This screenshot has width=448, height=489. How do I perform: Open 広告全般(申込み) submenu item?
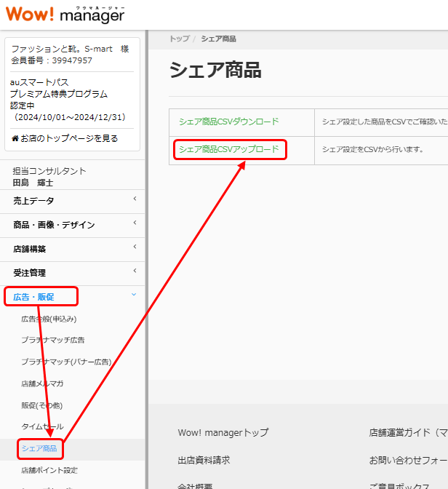coord(49,319)
